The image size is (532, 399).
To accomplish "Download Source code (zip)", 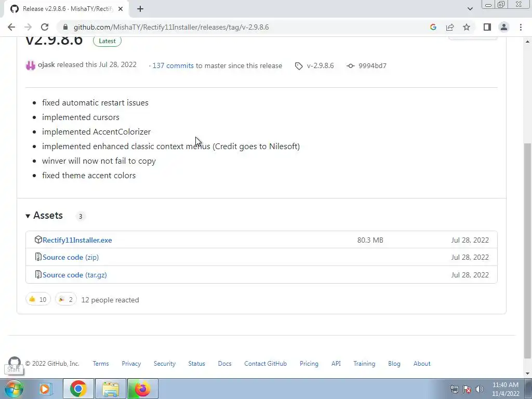I will point(71,257).
